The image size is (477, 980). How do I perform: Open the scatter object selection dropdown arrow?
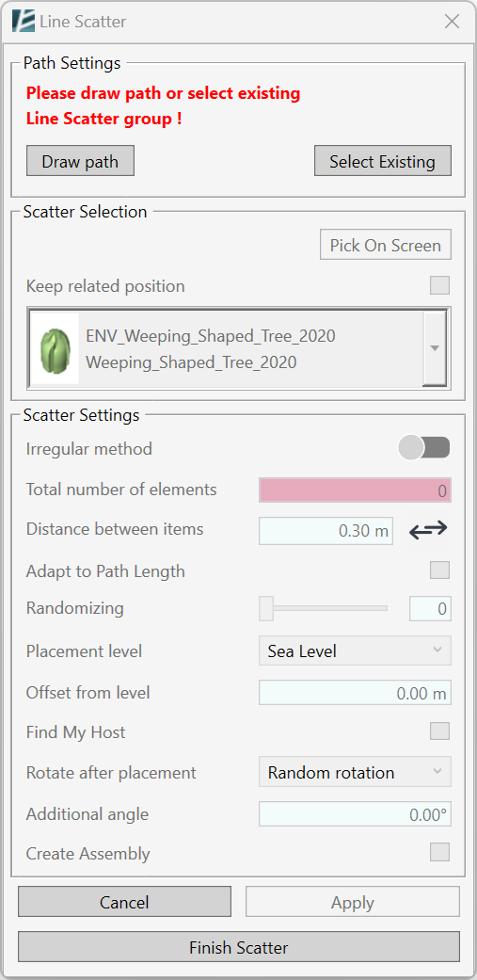coord(436,348)
